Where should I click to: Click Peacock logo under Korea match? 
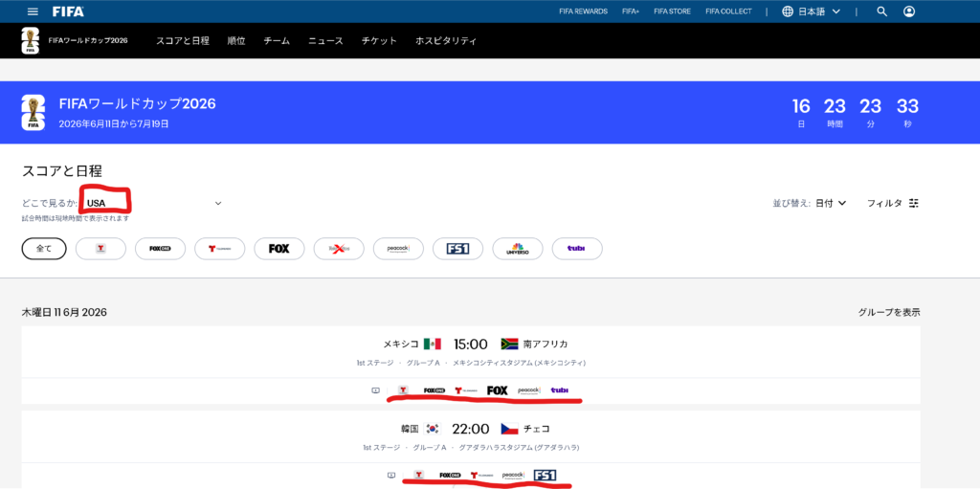tap(513, 476)
